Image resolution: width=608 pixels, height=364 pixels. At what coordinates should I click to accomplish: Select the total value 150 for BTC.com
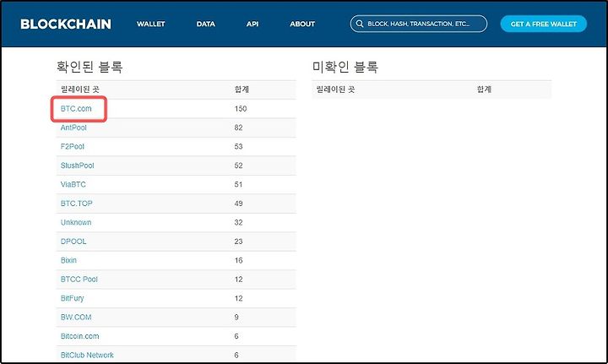[x=241, y=109]
